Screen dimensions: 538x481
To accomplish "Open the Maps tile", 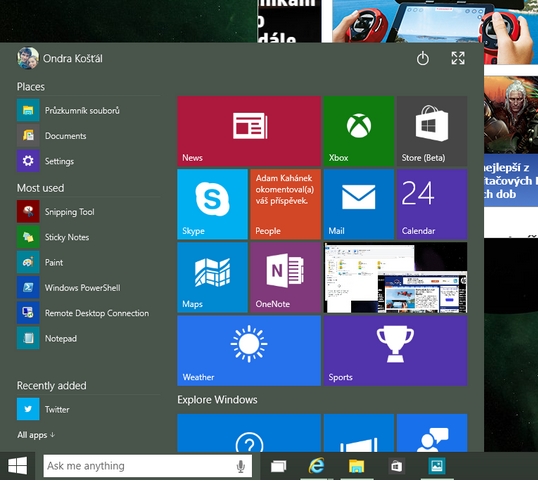I will pos(212,277).
